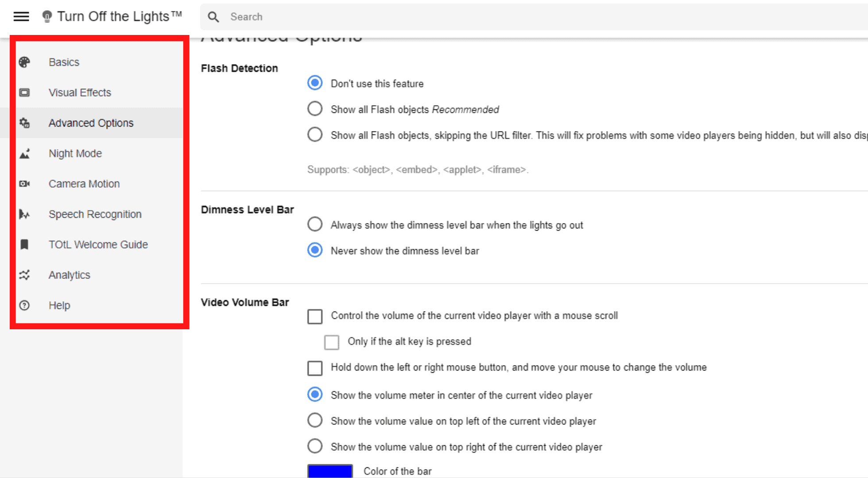Click the search magnifier icon
The height and width of the screenshot is (478, 868).
213,17
